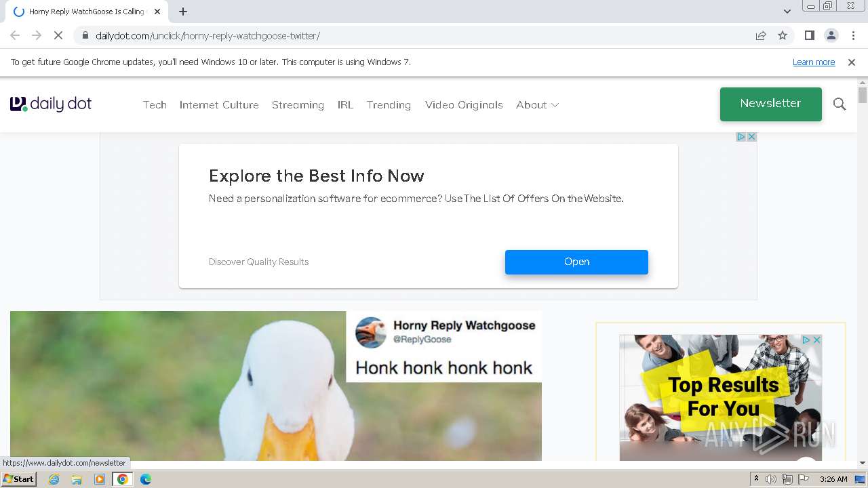Open File Explorer from taskbar
Screen dimensions: 868x488
(x=77, y=479)
